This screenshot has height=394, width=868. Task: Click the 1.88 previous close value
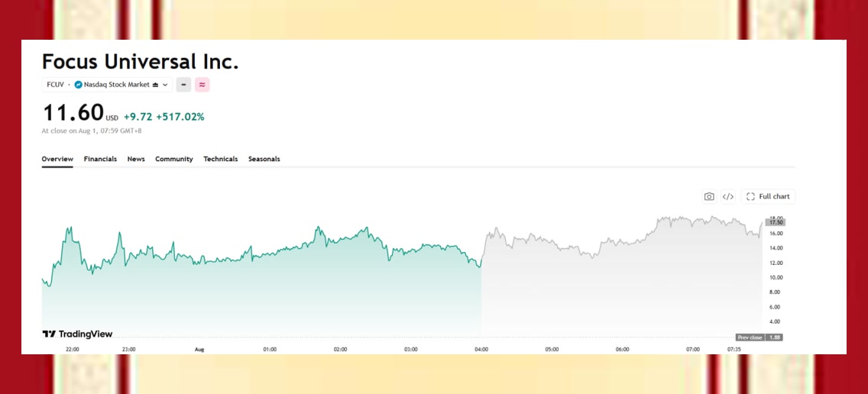(775, 337)
